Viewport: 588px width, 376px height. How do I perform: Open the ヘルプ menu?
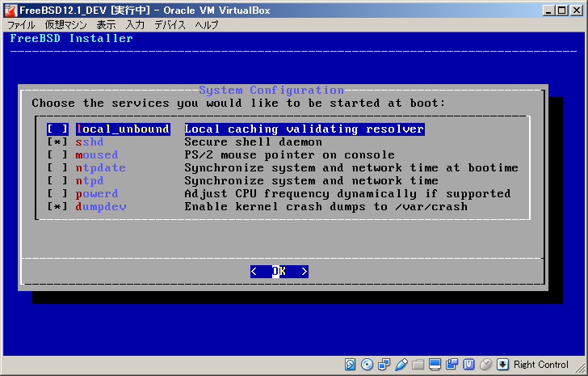pos(206,25)
